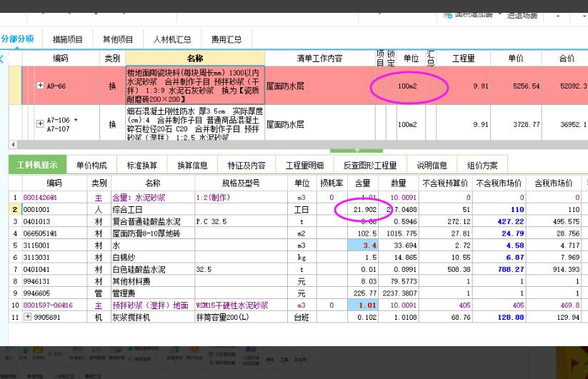Click the 21.902 content value
The image size is (588, 379).
pyautogui.click(x=365, y=209)
